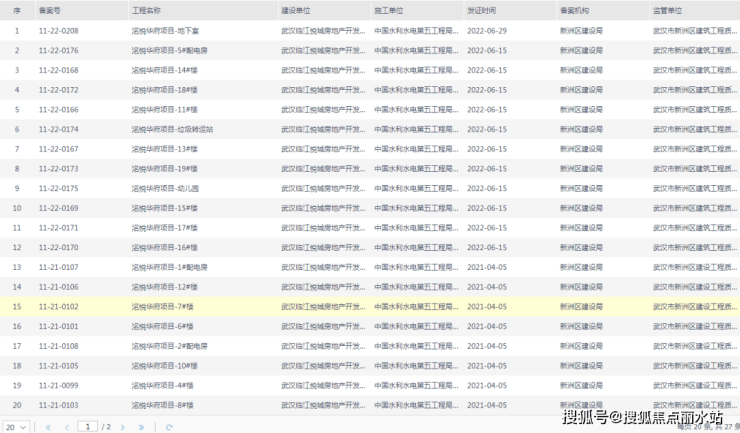Image resolution: width=740 pixels, height=433 pixels.
Task: Refresh the table with reload icon
Action: pos(169,427)
